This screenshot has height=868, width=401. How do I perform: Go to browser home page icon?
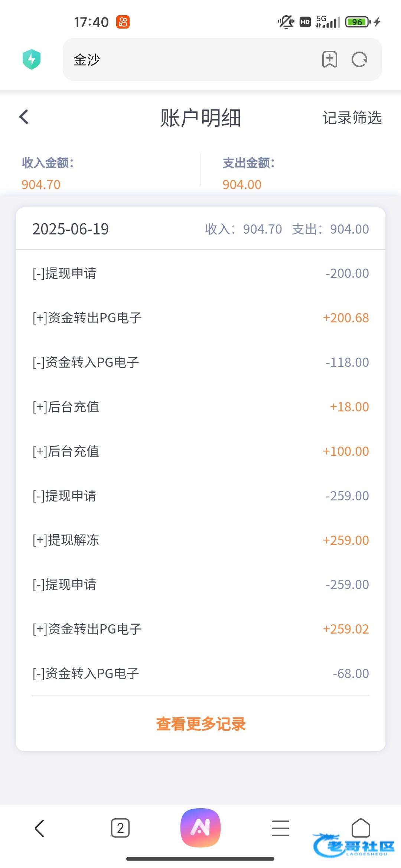coord(361,827)
